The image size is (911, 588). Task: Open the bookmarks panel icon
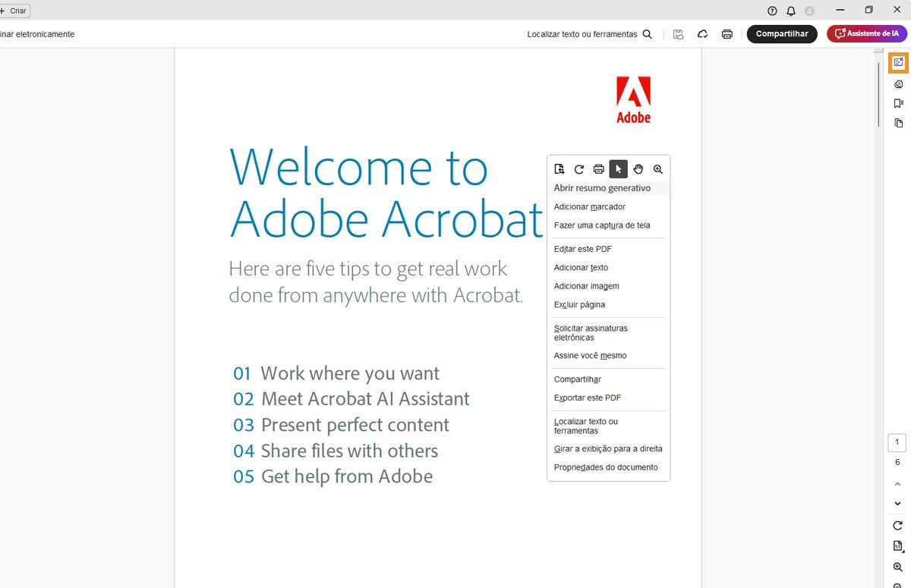click(x=899, y=104)
